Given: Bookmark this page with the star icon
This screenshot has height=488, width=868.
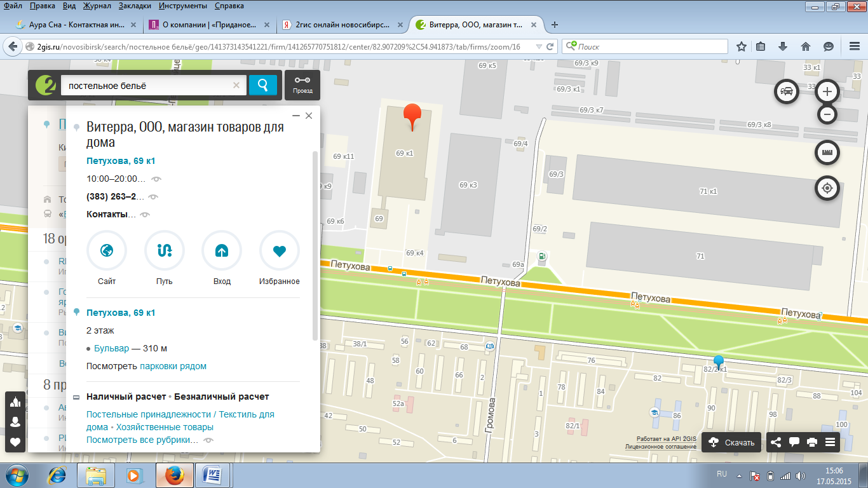Looking at the screenshot, I should coord(741,46).
